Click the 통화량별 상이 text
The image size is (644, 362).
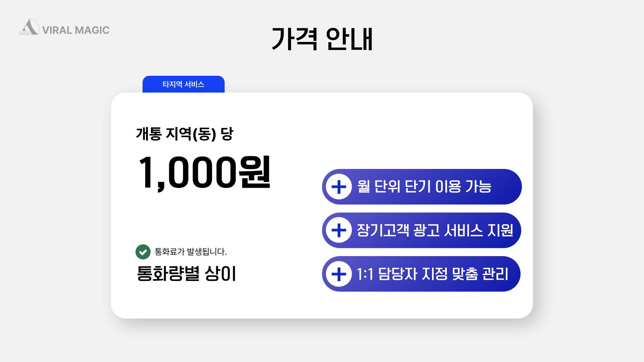pos(186,274)
